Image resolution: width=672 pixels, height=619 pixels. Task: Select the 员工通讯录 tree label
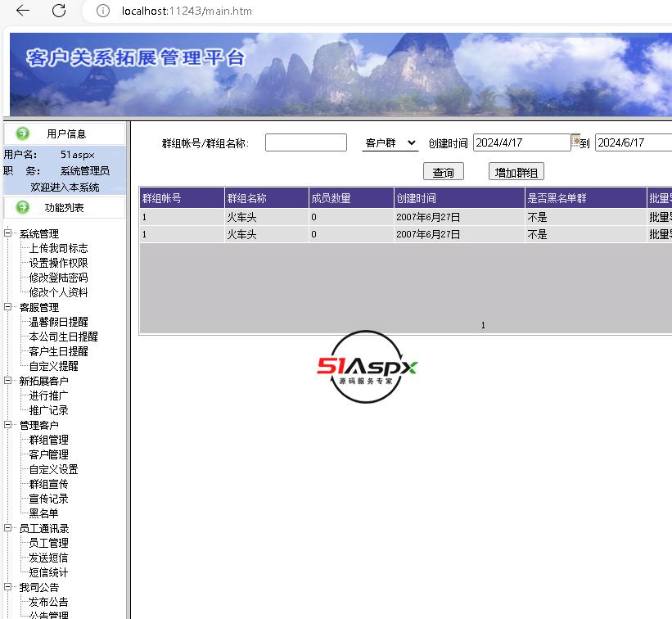click(44, 529)
